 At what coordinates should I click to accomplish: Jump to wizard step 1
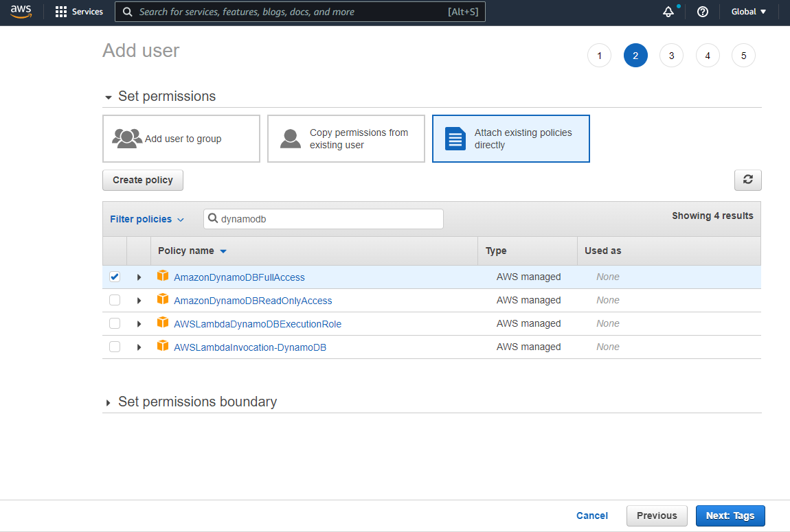pyautogui.click(x=599, y=56)
